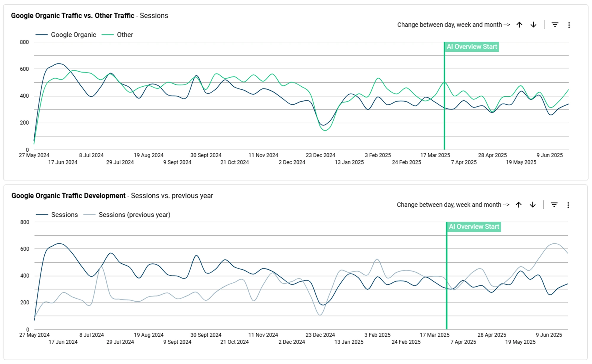The width and height of the screenshot is (592, 364).
Task: Toggle Google Organic series in legend
Action: click(73, 35)
